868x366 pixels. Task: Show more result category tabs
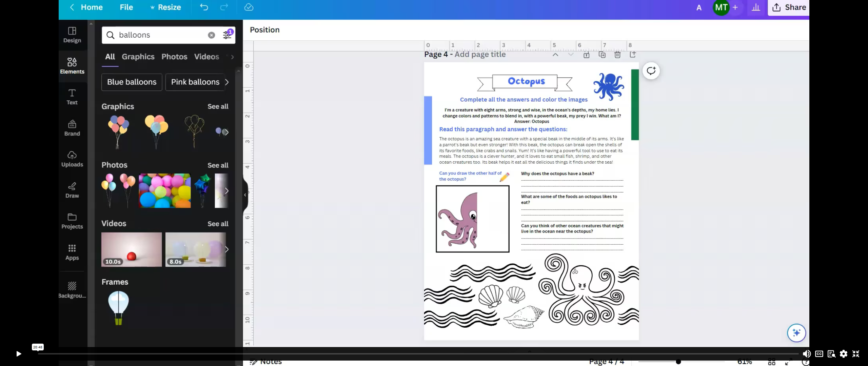[232, 57]
